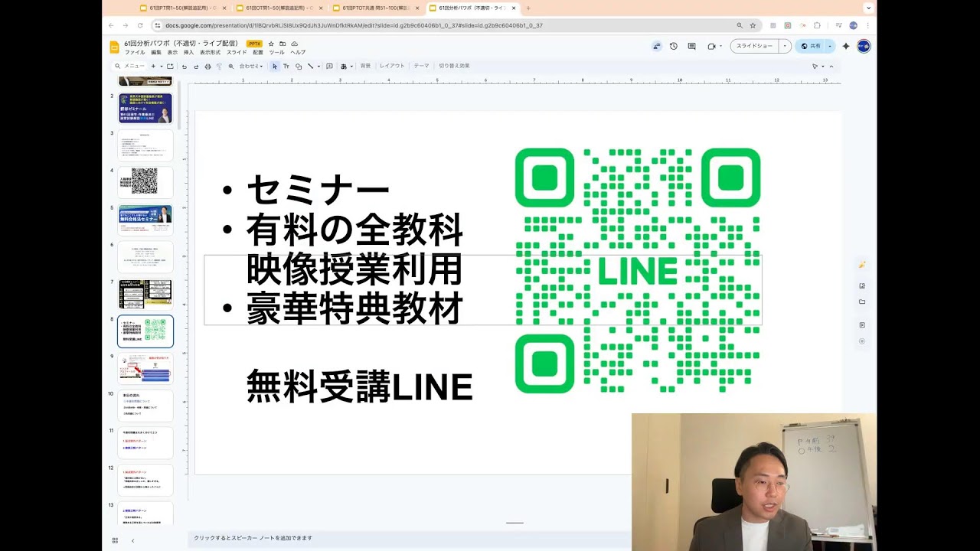This screenshot has height=551, width=980.
Task: Click the redo arrow in the toolbar
Action: [196, 67]
